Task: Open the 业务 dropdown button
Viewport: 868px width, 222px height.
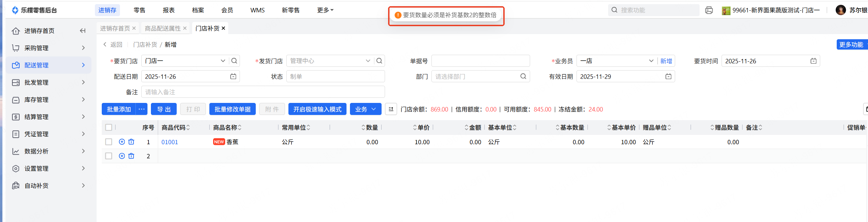Action: [365, 109]
